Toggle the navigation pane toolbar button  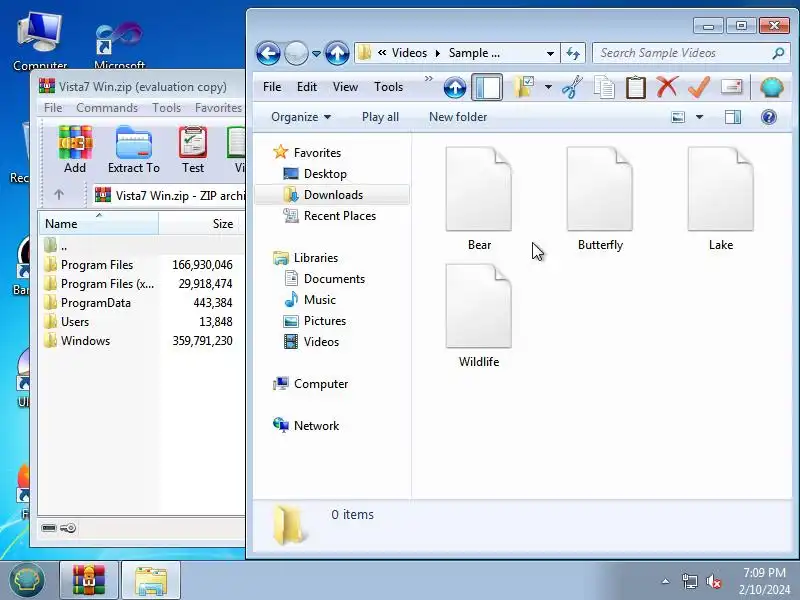[487, 88]
